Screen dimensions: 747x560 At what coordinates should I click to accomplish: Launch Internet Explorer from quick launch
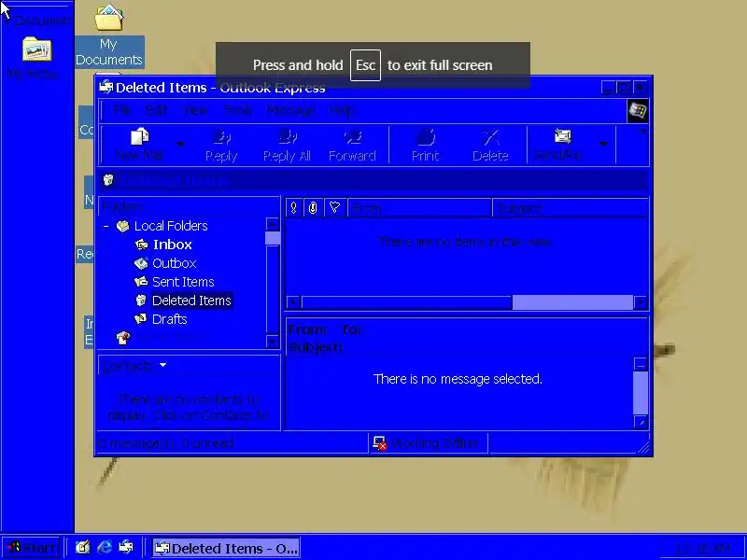click(105, 547)
